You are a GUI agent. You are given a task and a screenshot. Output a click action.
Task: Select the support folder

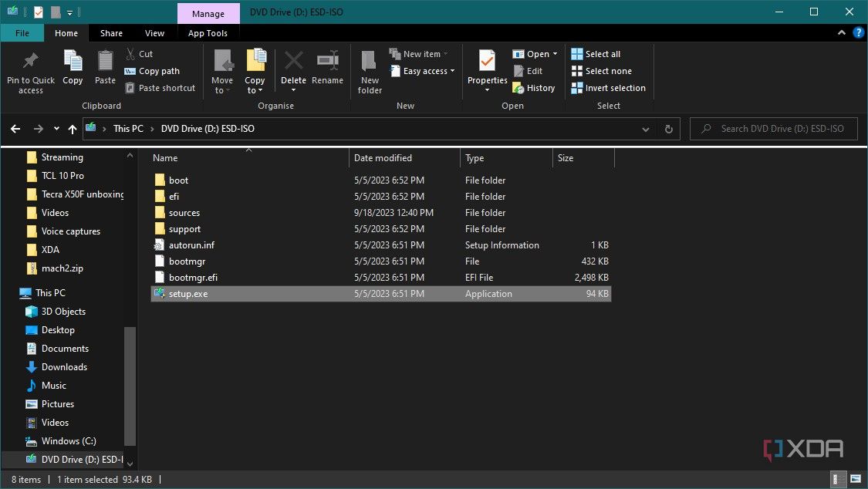click(381, 229)
